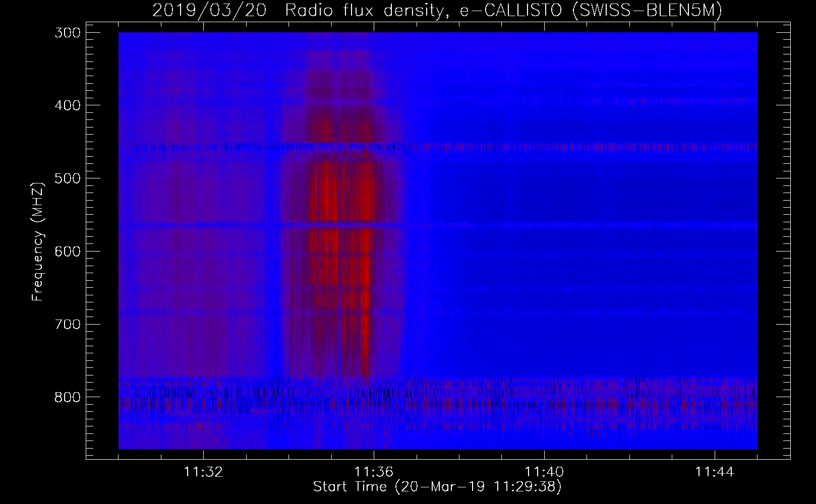Click the 700 frequency tick label
Image resolution: width=816 pixels, height=504 pixels.
67,324
